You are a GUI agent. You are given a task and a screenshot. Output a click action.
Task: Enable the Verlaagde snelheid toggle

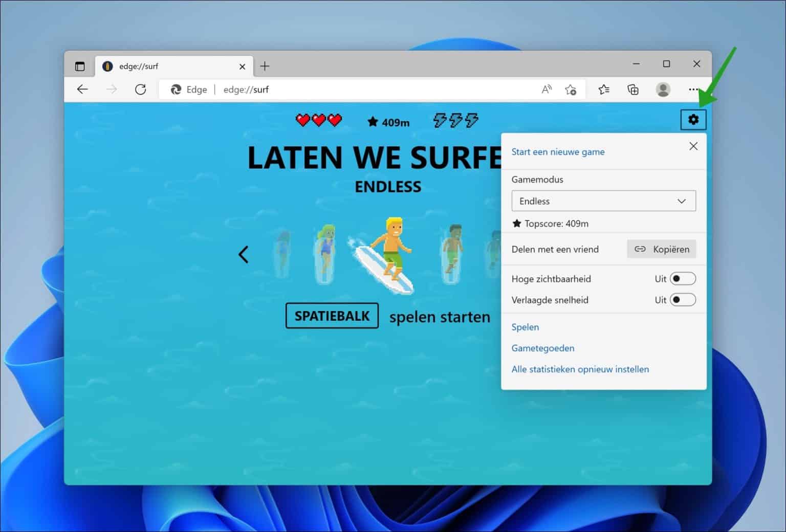684,300
